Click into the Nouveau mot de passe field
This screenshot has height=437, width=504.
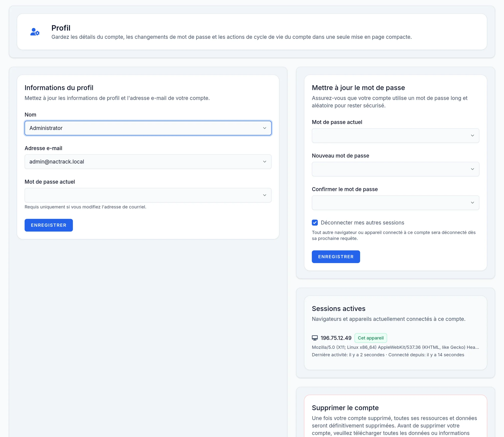[395, 169]
